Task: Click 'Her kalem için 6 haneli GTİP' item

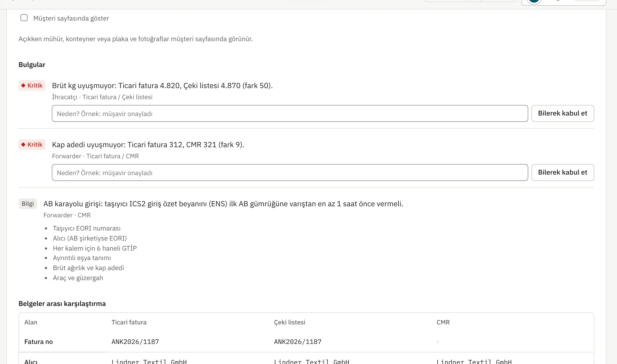Action: [x=95, y=248]
